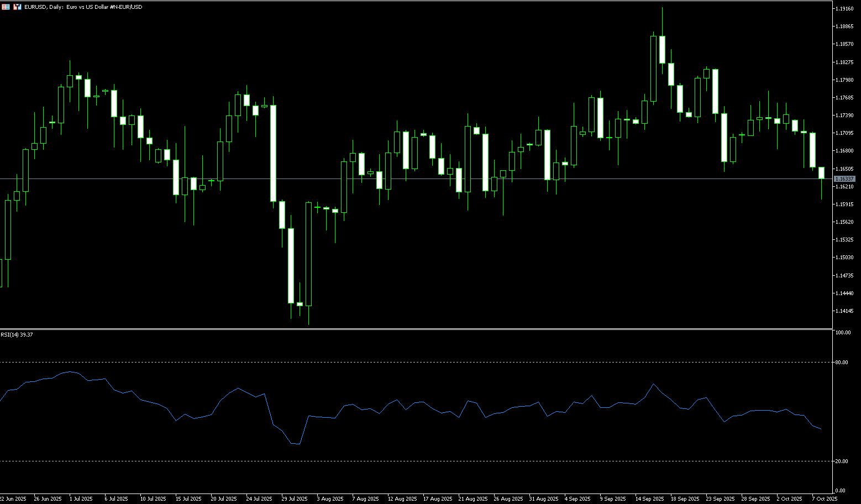Screen dimensions: 861x504
Task: Click the RSI(14) 39.37 indicator label
Action: click(x=17, y=335)
